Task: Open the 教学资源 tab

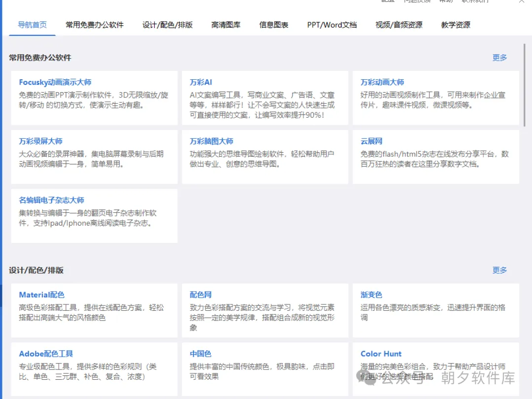Action: pos(455,25)
